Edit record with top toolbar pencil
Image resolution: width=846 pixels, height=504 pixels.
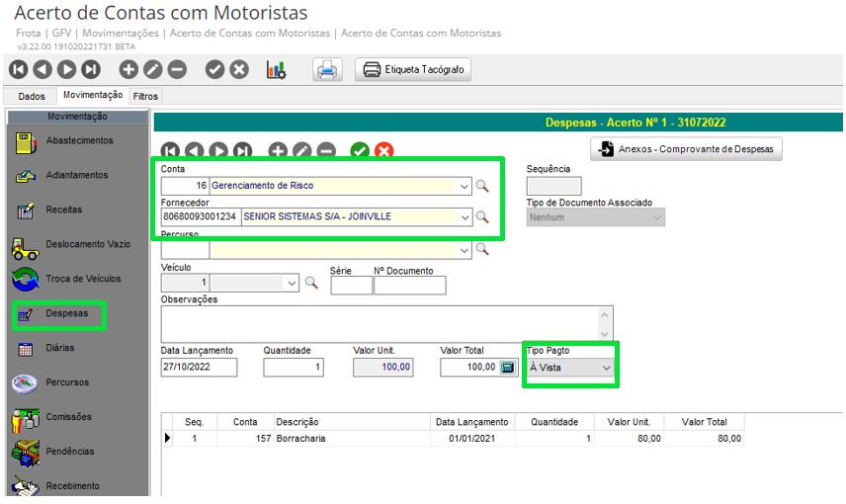(152, 69)
